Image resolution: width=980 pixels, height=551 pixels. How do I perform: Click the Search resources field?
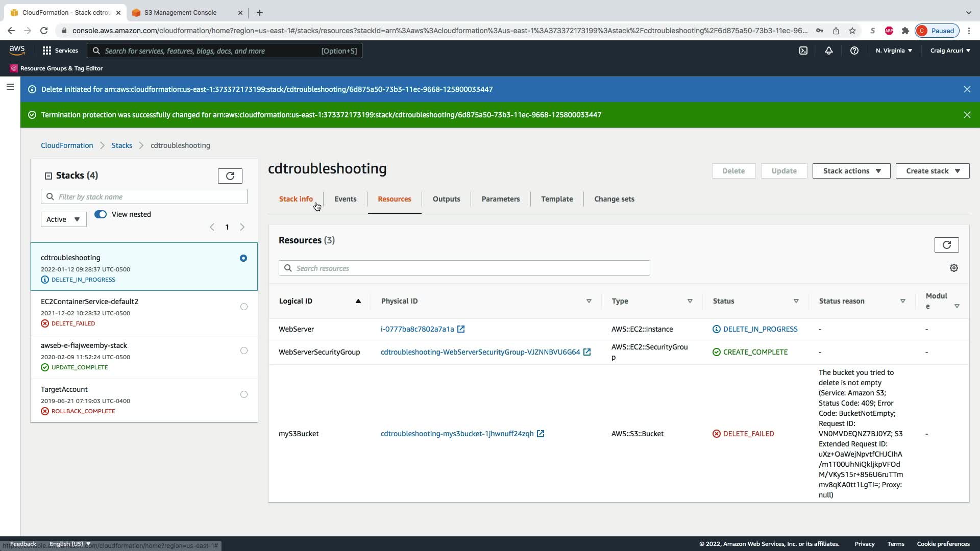coord(464,268)
